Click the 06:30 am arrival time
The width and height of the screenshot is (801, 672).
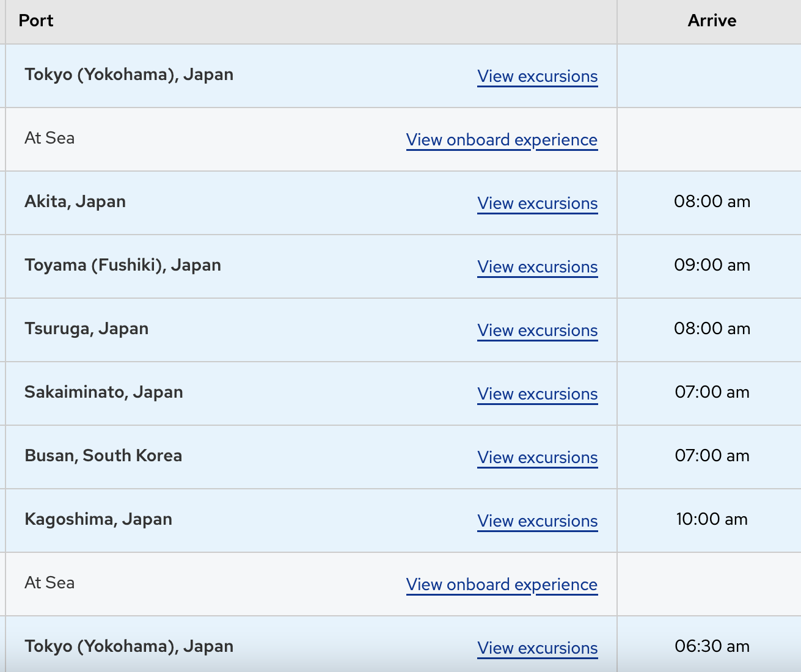[712, 646]
